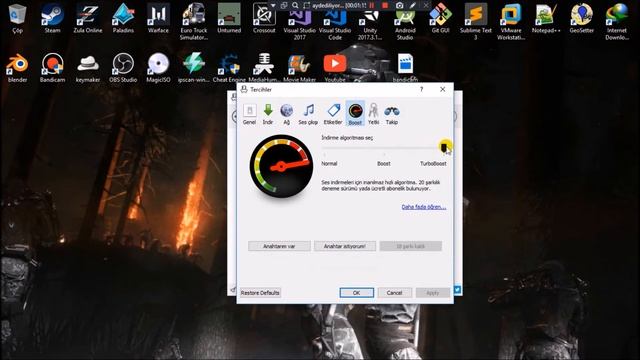Viewport: 640px width, 360px height.
Task: Click the recorder magnifier search icon
Action: point(295,5)
